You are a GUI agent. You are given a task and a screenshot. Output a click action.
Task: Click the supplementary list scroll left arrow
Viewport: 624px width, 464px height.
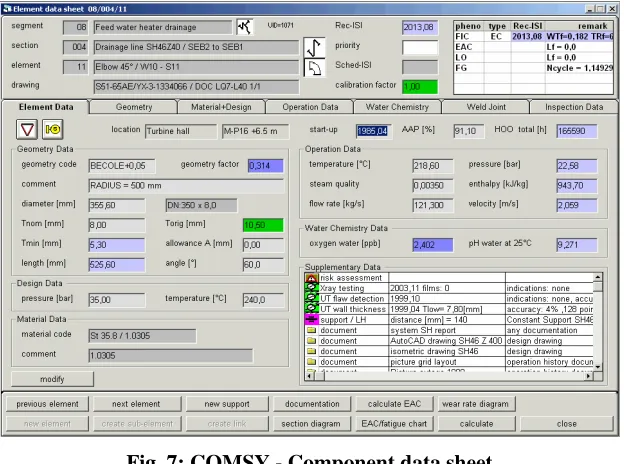[x=310, y=375]
